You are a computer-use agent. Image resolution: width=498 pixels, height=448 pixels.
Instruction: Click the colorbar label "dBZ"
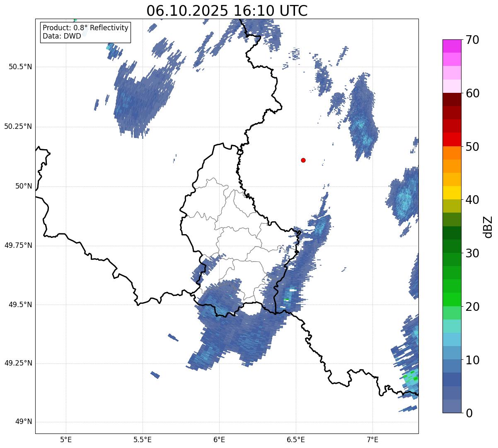[488, 226]
